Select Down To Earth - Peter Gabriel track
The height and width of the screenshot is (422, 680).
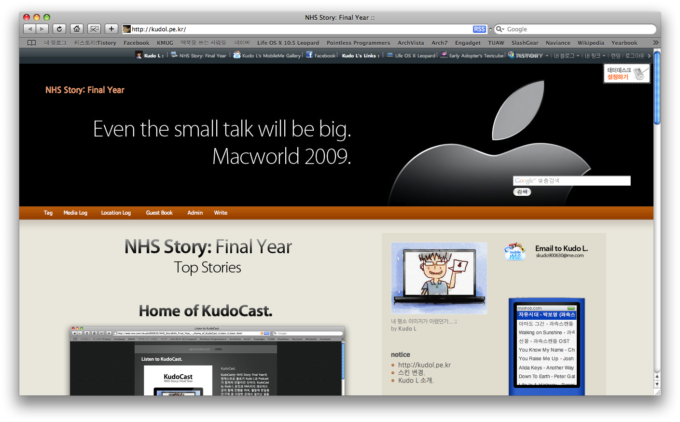[546, 376]
